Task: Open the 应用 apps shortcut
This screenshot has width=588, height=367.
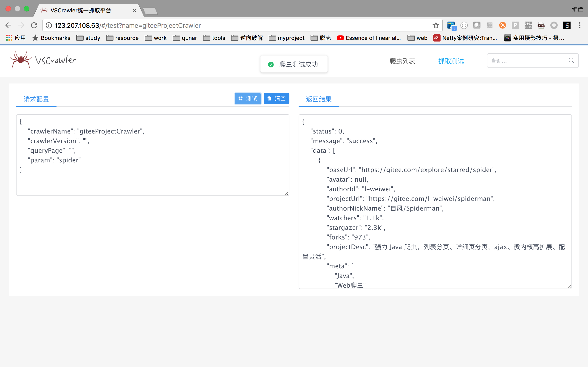Action: [16, 38]
